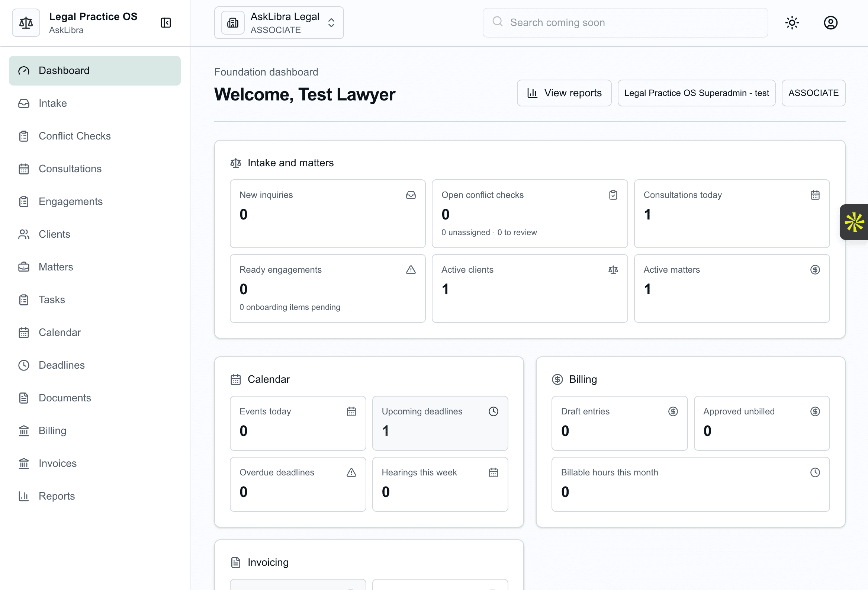Click warning icon on Overdue deadlines card

pyautogui.click(x=351, y=473)
